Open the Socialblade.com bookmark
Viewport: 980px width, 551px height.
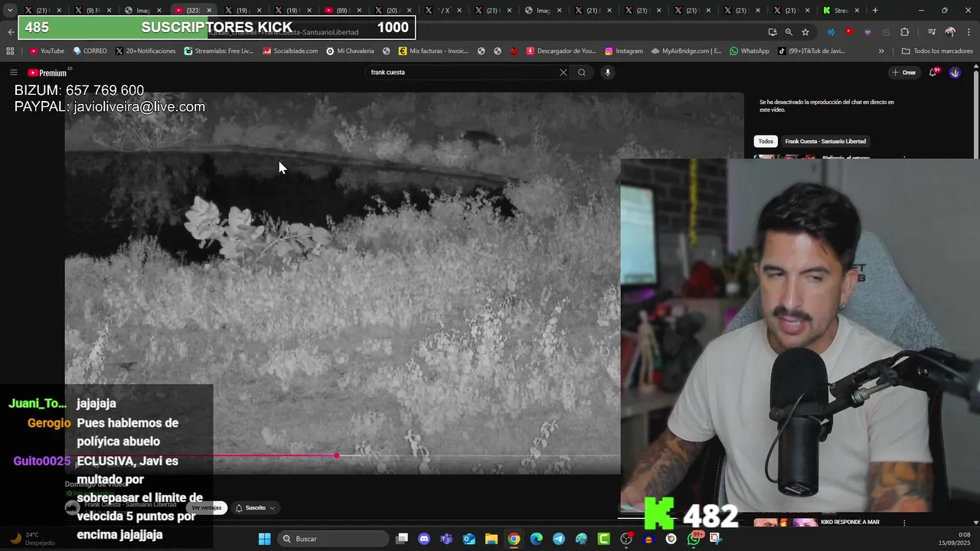point(290,51)
